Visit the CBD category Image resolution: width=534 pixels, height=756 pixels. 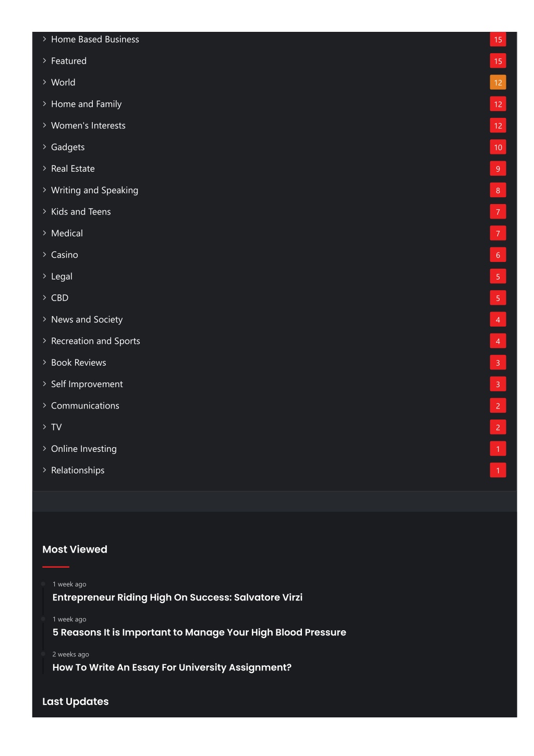pyautogui.click(x=59, y=298)
